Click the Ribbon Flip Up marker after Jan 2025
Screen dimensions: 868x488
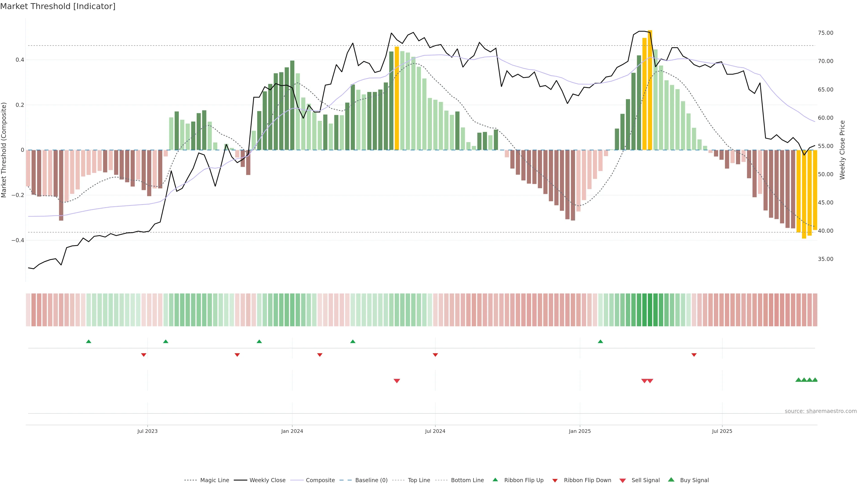(x=600, y=342)
